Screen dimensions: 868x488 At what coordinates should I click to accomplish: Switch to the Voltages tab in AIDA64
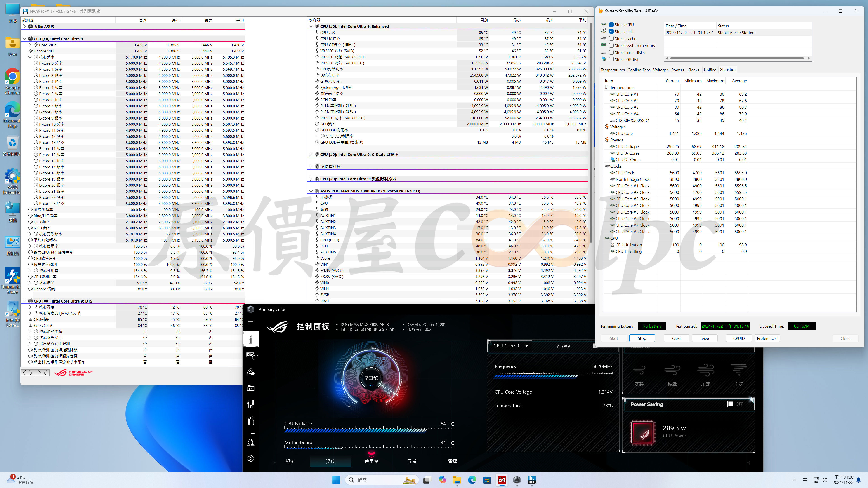660,70
